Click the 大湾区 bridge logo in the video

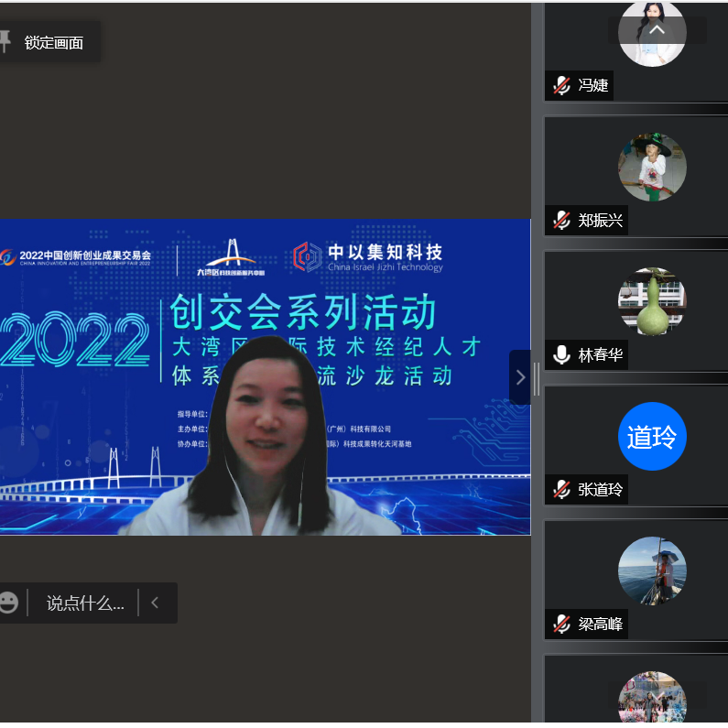pos(231,257)
